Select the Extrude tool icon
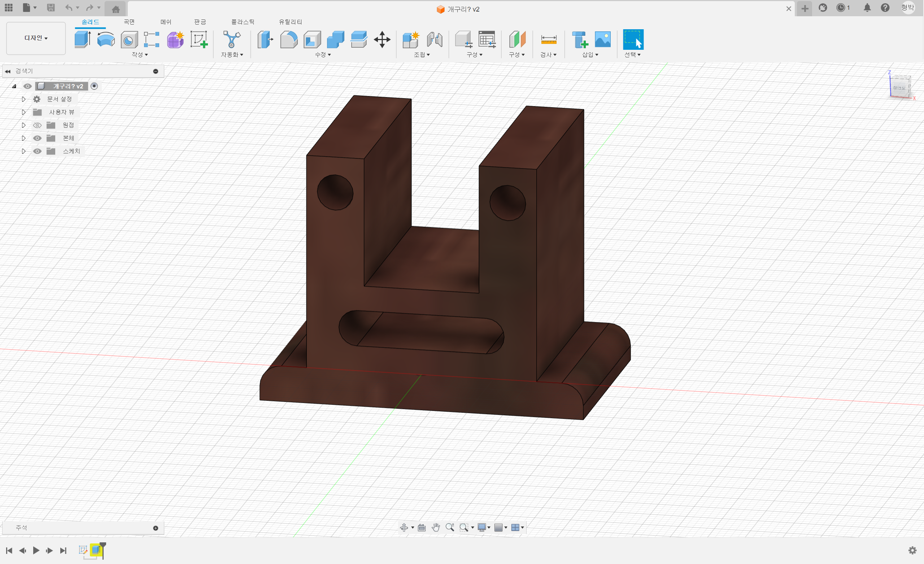Image resolution: width=924 pixels, height=564 pixels. [82, 39]
